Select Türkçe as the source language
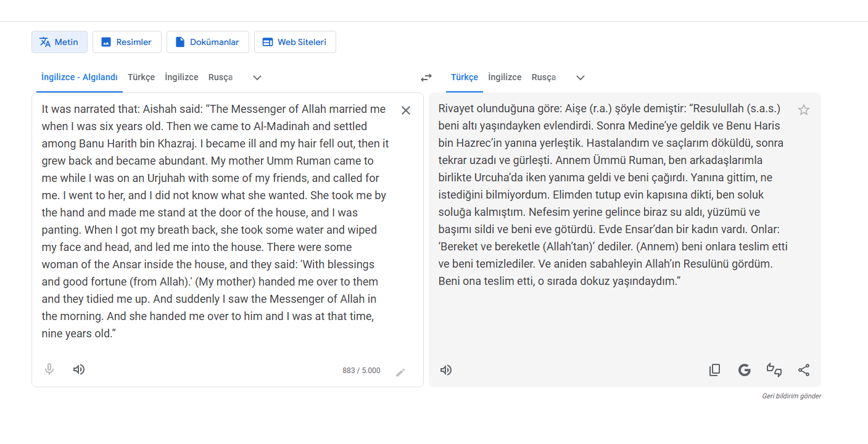Screen dimensions: 868x444 141,77
